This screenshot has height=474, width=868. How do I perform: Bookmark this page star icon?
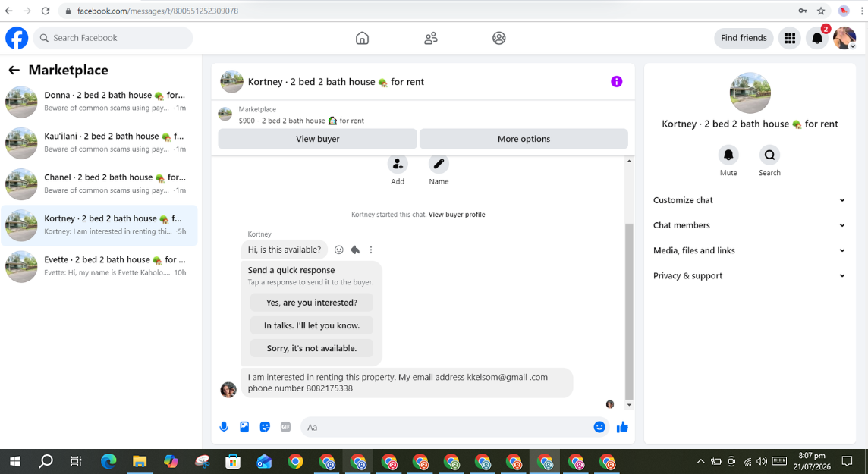pos(821,11)
